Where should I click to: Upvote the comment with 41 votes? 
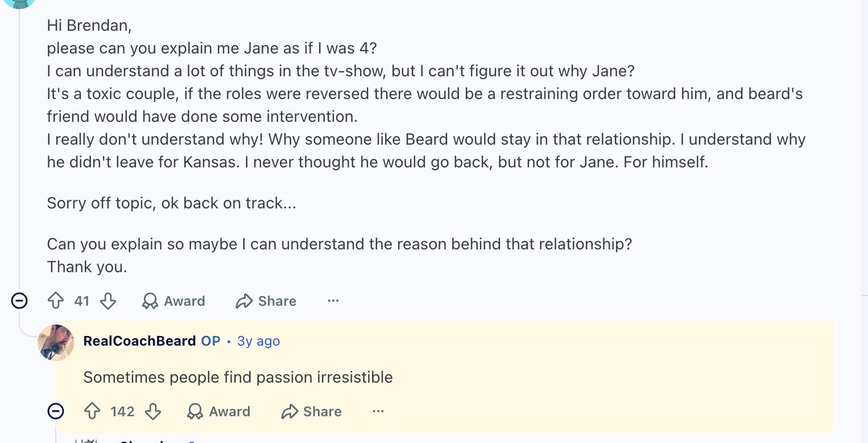56,301
